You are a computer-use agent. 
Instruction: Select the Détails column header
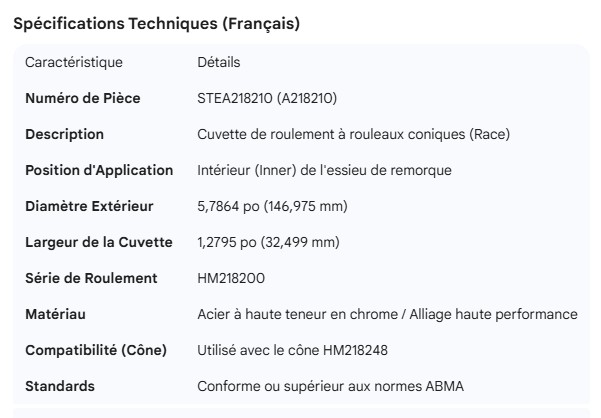click(x=219, y=62)
